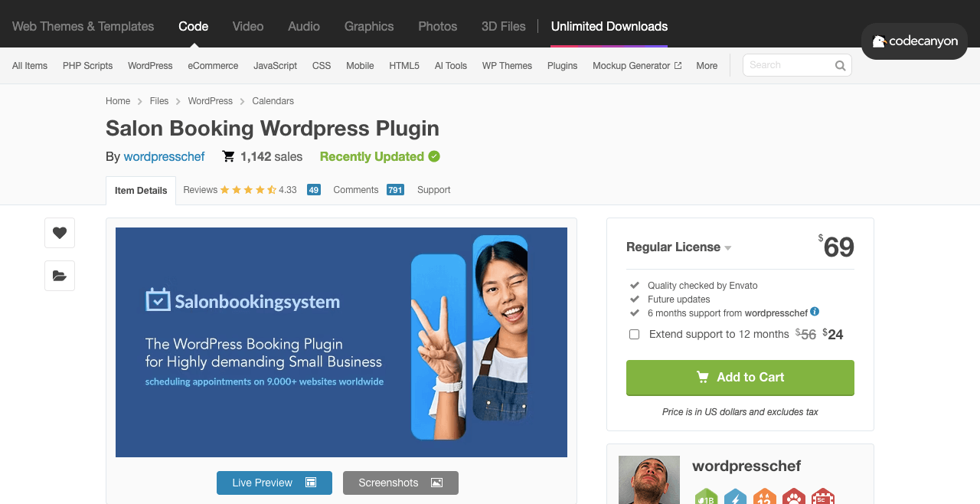Click the Recently Updated checkmark badge
980x504 pixels.
click(x=434, y=156)
